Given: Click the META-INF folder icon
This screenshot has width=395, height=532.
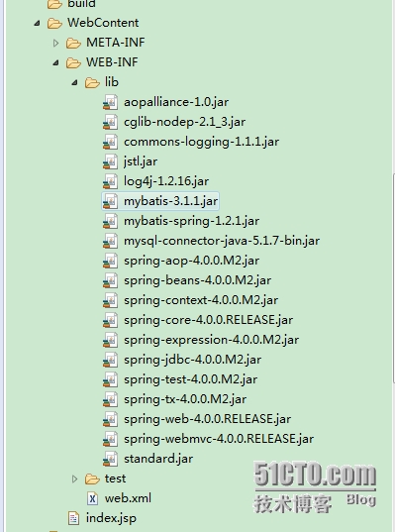Looking at the screenshot, I should tap(73, 43).
